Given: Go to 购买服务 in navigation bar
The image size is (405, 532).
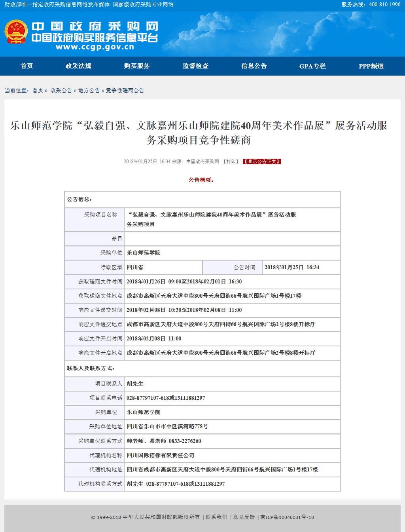Looking at the screenshot, I should pyautogui.click(x=137, y=66).
